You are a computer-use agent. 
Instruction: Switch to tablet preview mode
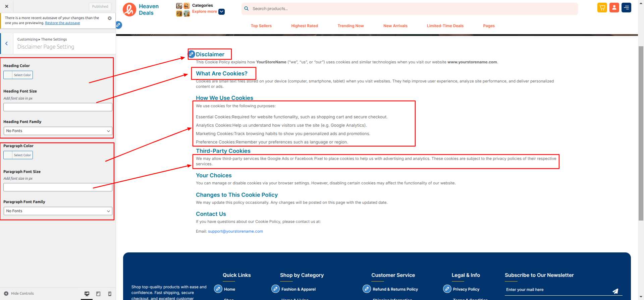click(x=98, y=294)
